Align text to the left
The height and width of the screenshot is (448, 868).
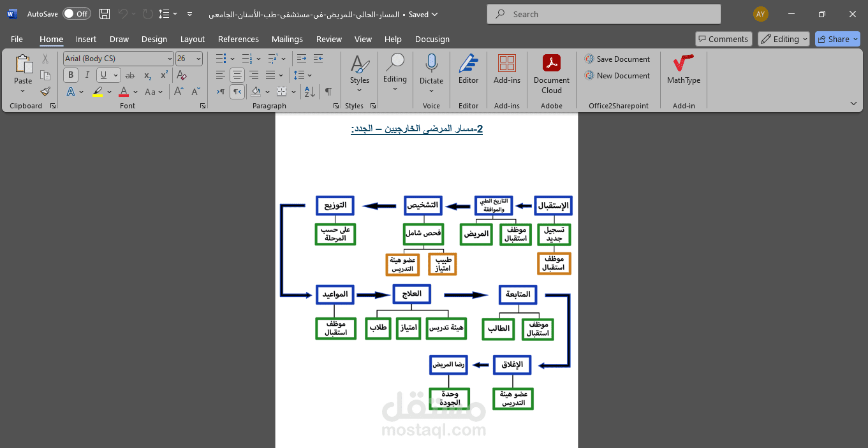click(221, 75)
